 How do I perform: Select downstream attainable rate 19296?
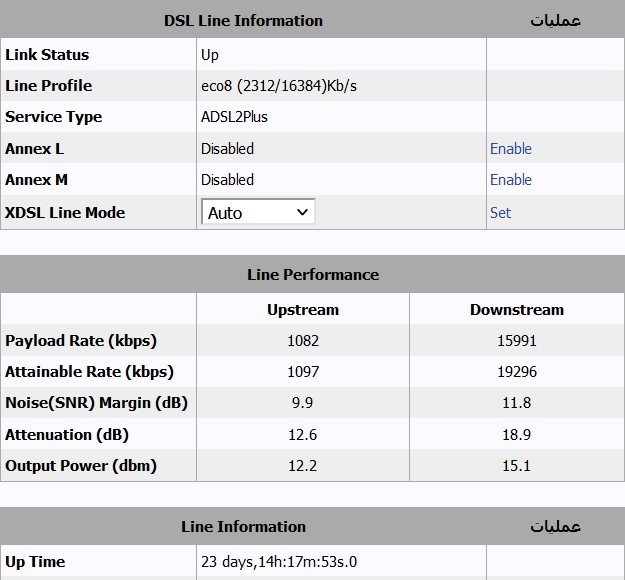click(517, 372)
